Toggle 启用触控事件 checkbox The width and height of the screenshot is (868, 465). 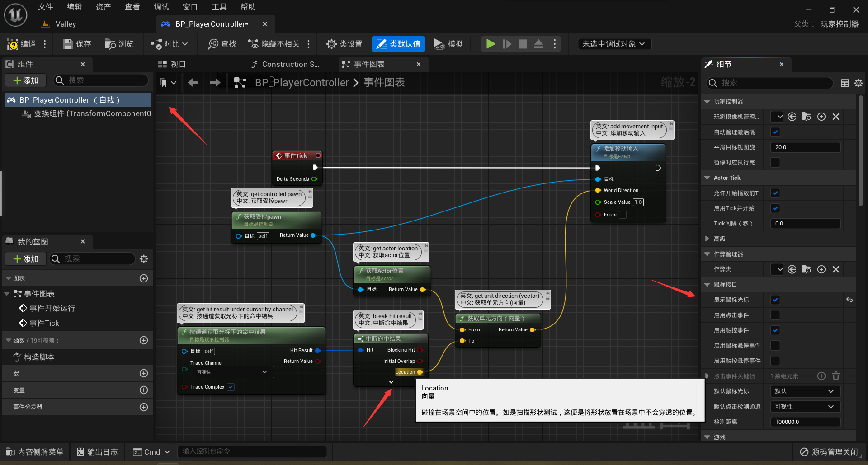[x=775, y=330]
